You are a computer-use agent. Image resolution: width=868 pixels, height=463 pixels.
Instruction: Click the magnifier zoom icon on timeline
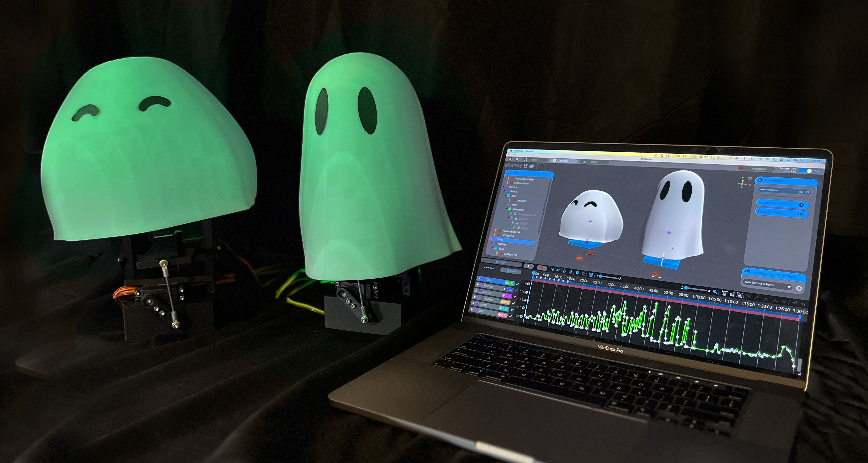tap(715, 292)
